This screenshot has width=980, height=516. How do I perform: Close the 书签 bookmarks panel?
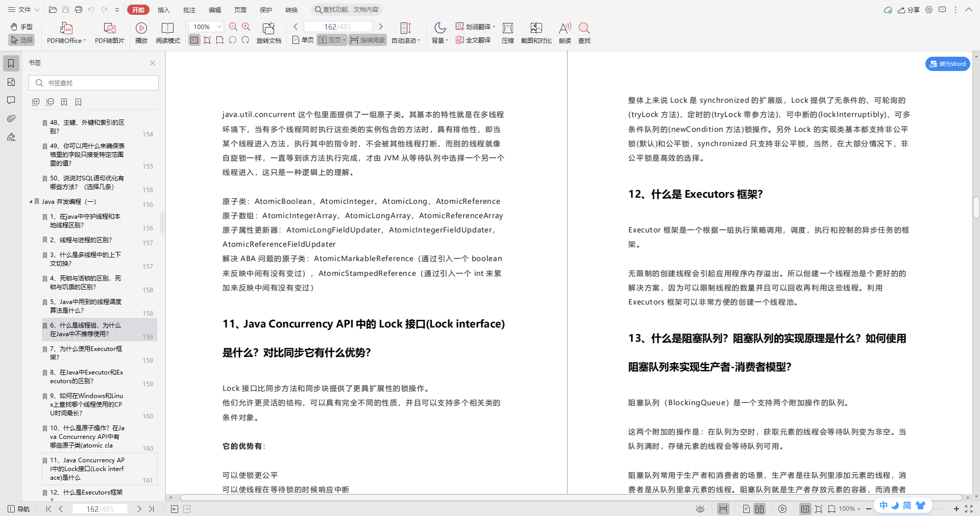153,63
